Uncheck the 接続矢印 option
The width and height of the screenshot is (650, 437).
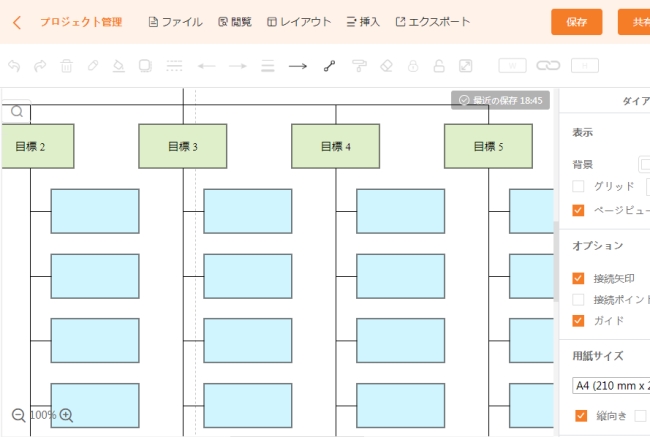[x=578, y=278]
